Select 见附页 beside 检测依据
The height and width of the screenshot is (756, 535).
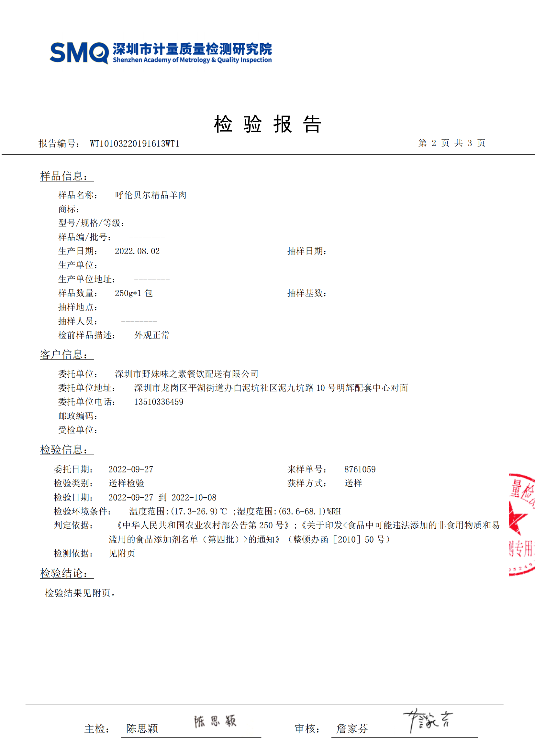(122, 554)
